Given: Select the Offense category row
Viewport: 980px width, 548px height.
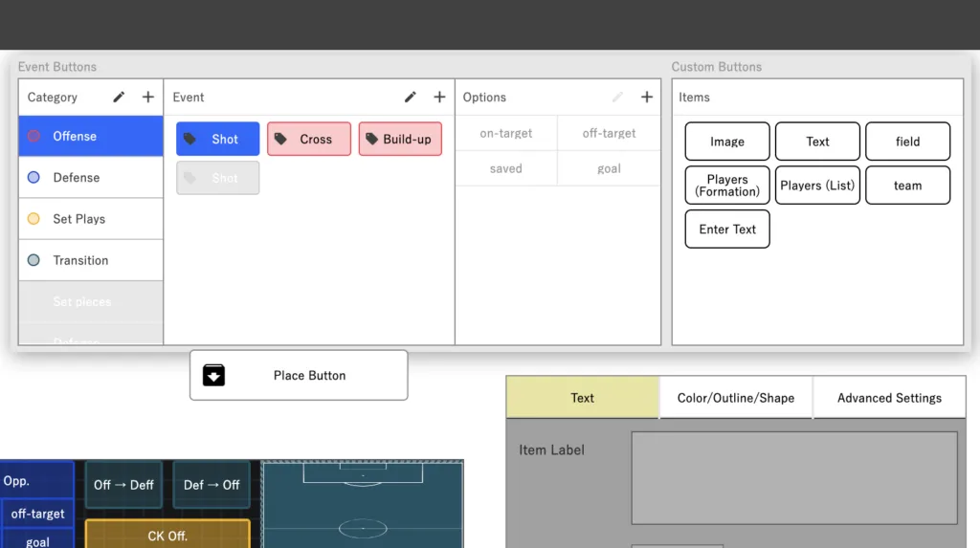Looking at the screenshot, I should coord(91,136).
